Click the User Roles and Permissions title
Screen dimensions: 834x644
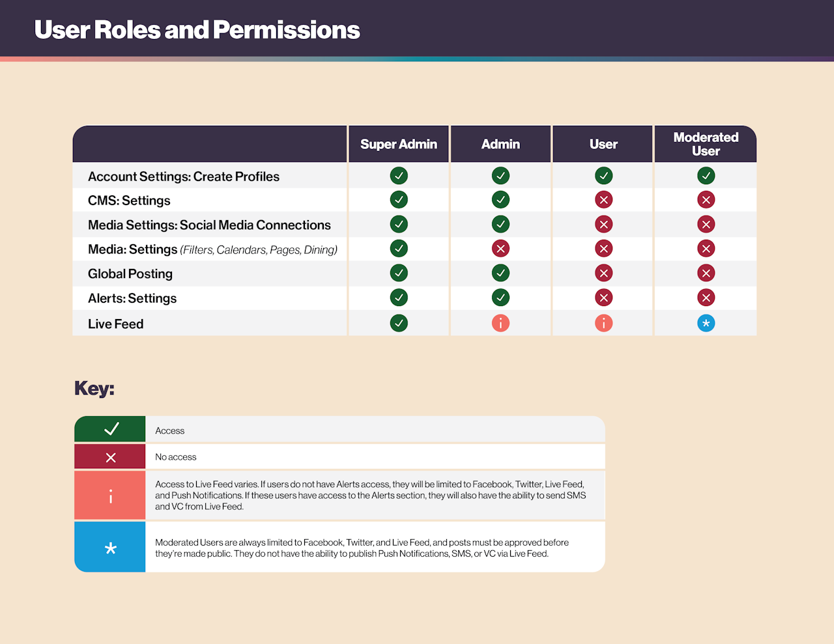pos(197,30)
